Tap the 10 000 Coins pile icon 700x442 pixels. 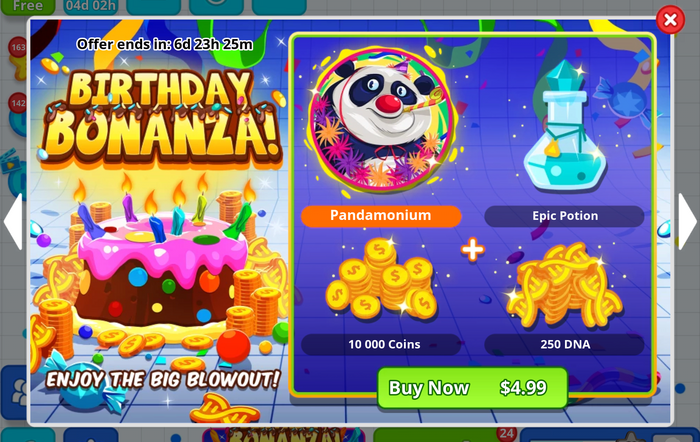pos(381,279)
